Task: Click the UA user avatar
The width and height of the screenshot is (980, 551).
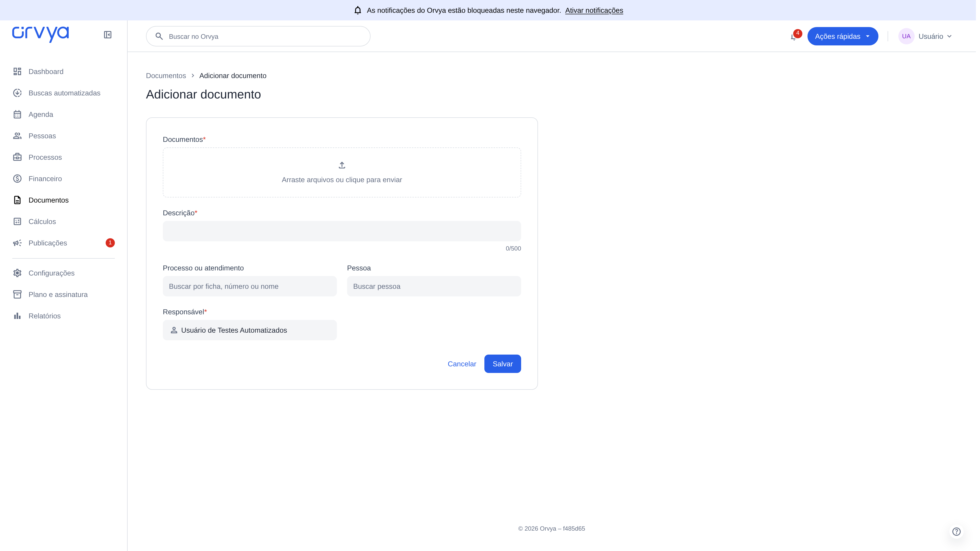Action: [906, 36]
